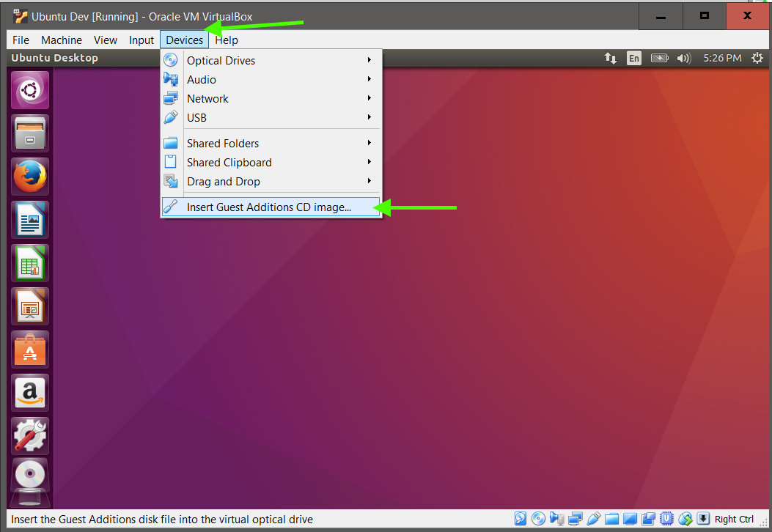Click the optical disc icon in Devices menu
Image resolution: width=772 pixels, height=532 pixels.
coord(170,60)
